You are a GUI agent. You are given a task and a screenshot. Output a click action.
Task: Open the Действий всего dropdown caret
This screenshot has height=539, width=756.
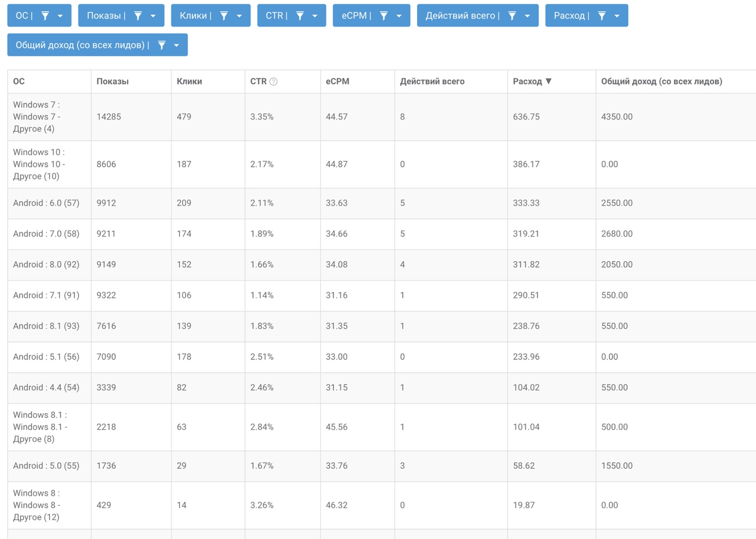tap(527, 16)
